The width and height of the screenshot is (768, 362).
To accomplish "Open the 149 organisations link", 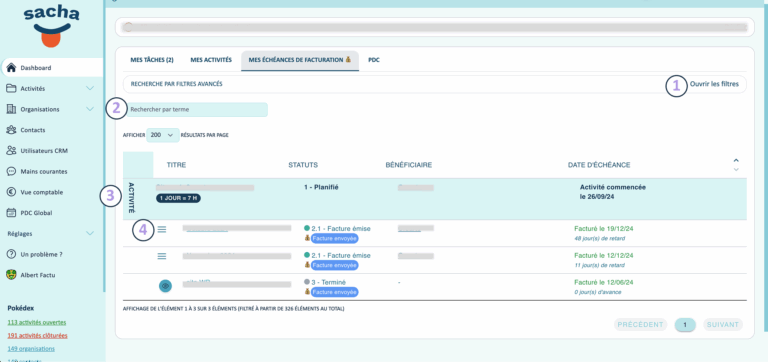I will pyautogui.click(x=31, y=349).
